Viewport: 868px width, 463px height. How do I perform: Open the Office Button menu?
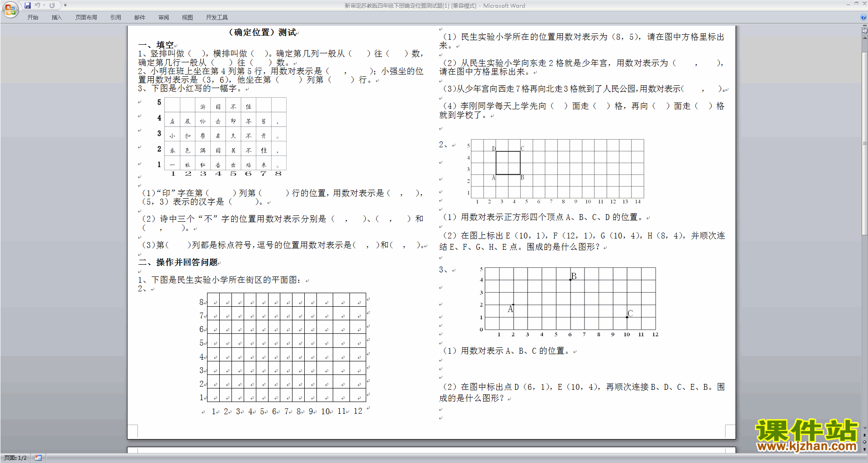coord(10,9)
